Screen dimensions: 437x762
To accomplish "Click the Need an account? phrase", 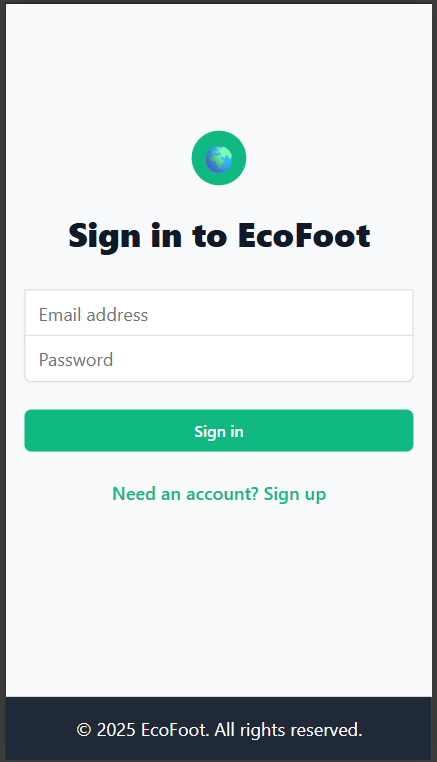I will pyautogui.click(x=185, y=494).
